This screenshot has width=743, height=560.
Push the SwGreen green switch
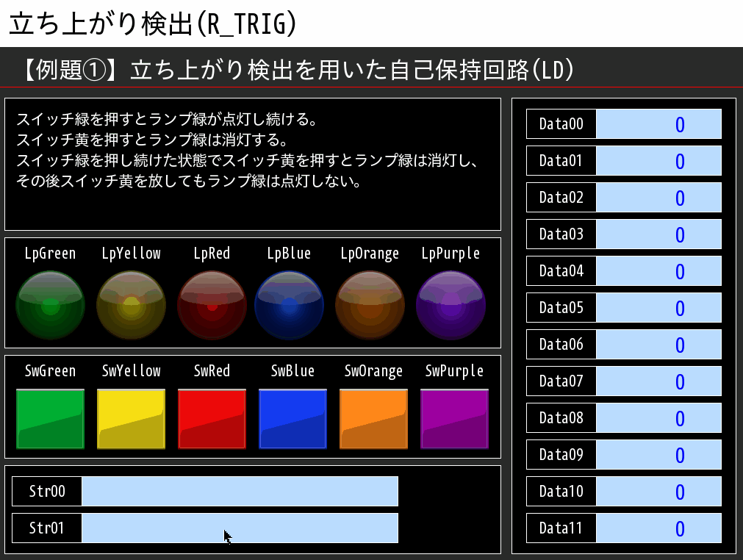point(50,419)
